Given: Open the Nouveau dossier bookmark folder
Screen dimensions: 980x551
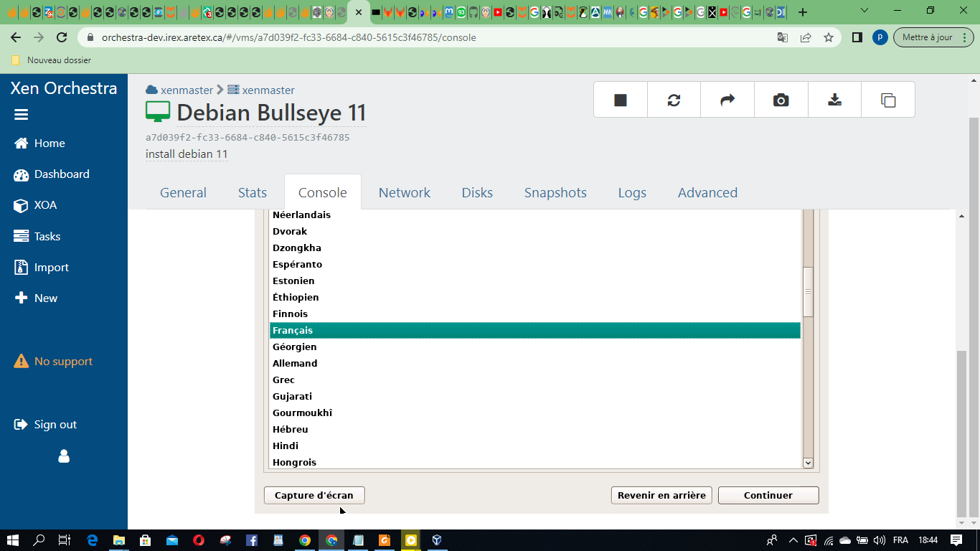Looking at the screenshot, I should pos(51,60).
